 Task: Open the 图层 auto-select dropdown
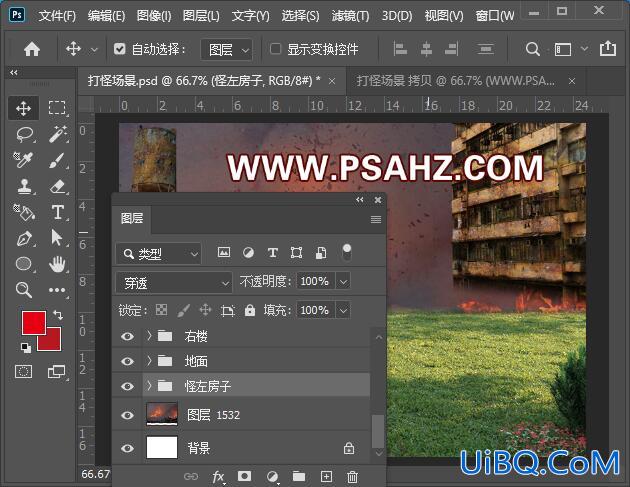tap(227, 49)
